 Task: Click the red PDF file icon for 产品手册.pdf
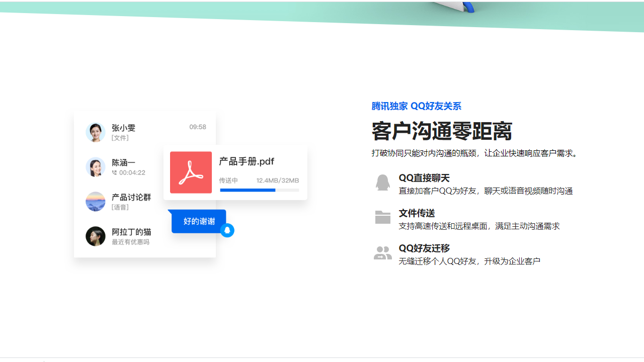(x=191, y=172)
